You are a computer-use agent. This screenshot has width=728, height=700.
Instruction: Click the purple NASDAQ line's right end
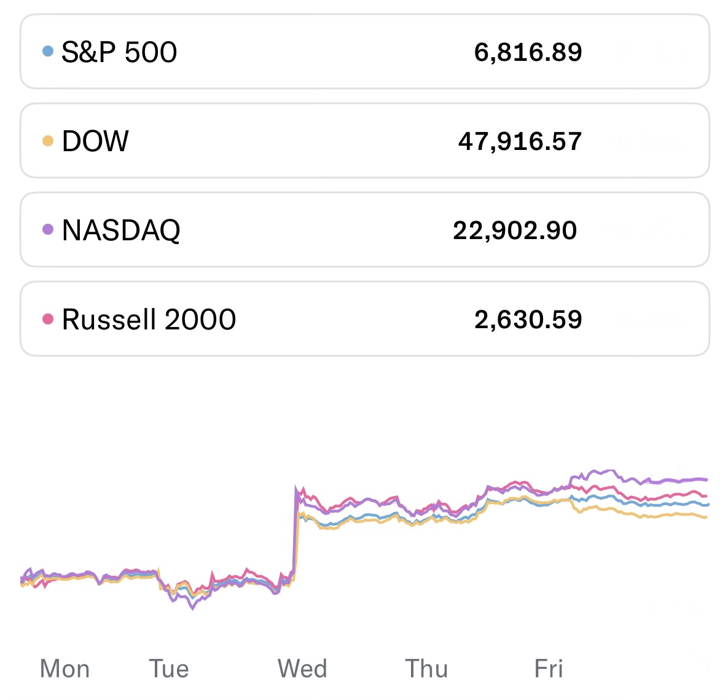click(x=705, y=479)
